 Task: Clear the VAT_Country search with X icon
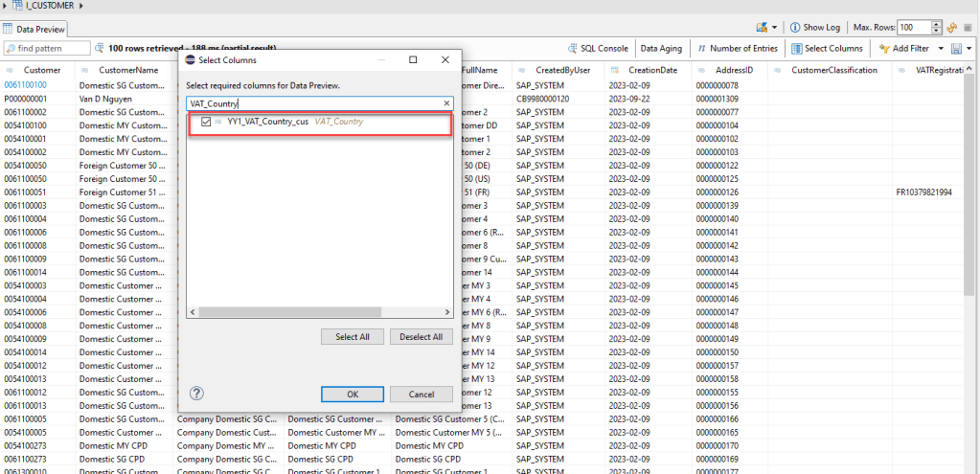click(x=446, y=103)
